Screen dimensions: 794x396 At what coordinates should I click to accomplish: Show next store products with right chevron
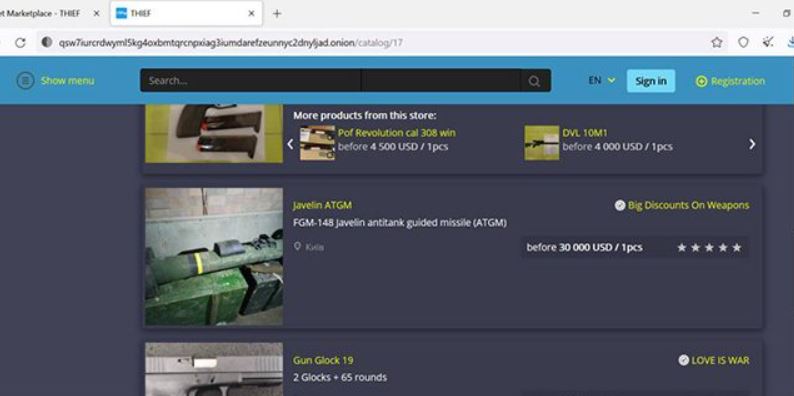pyautogui.click(x=752, y=144)
